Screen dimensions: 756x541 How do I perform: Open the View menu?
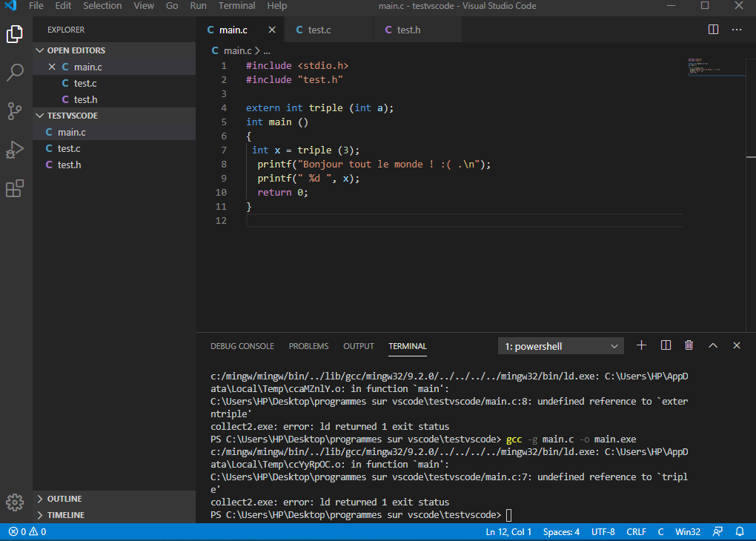coord(144,6)
